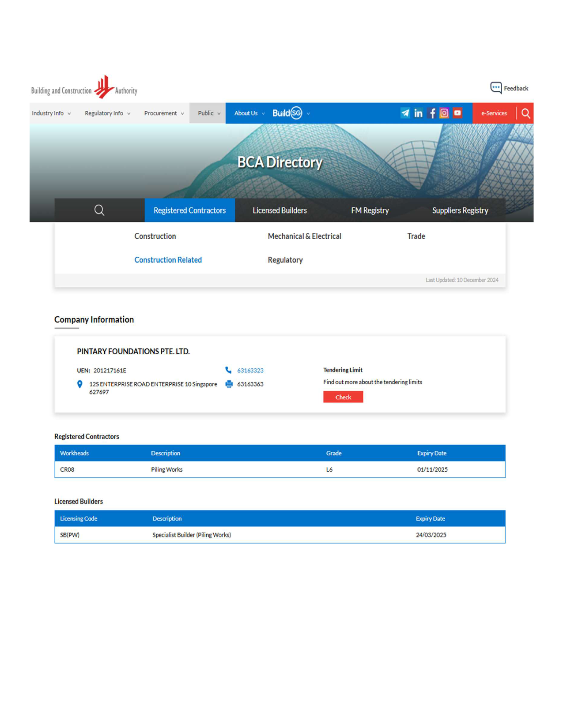This screenshot has width=563, height=728.
Task: Click the UEN 201217161E text
Action: [102, 371]
